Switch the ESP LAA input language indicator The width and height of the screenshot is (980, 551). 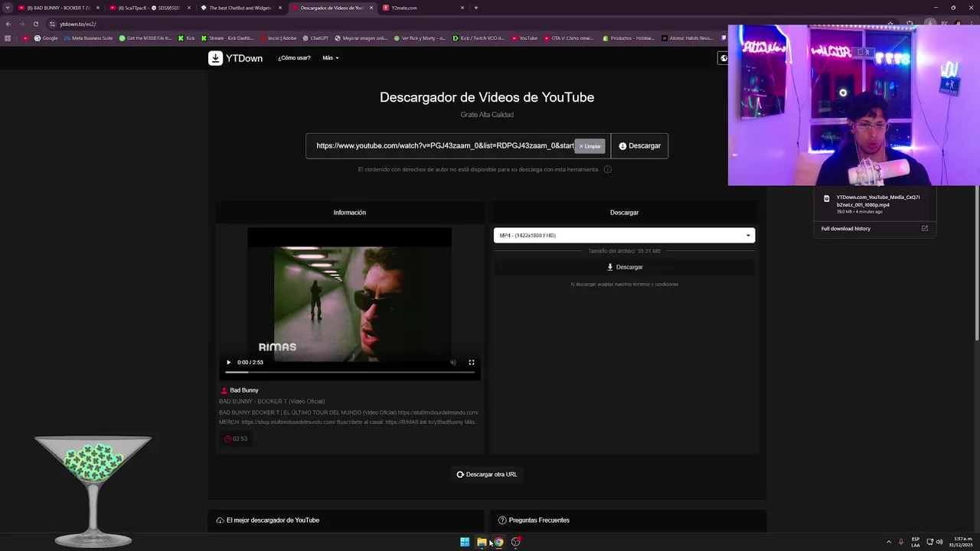click(x=916, y=542)
